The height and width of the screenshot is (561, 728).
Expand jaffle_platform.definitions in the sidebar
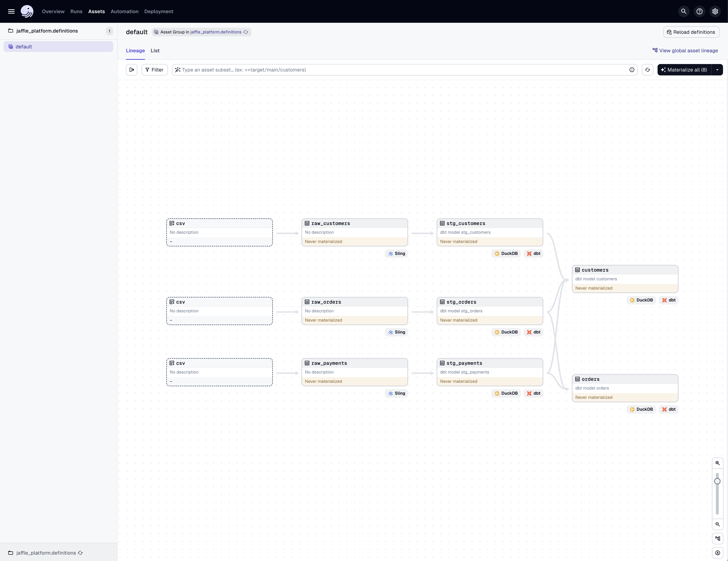pyautogui.click(x=47, y=31)
